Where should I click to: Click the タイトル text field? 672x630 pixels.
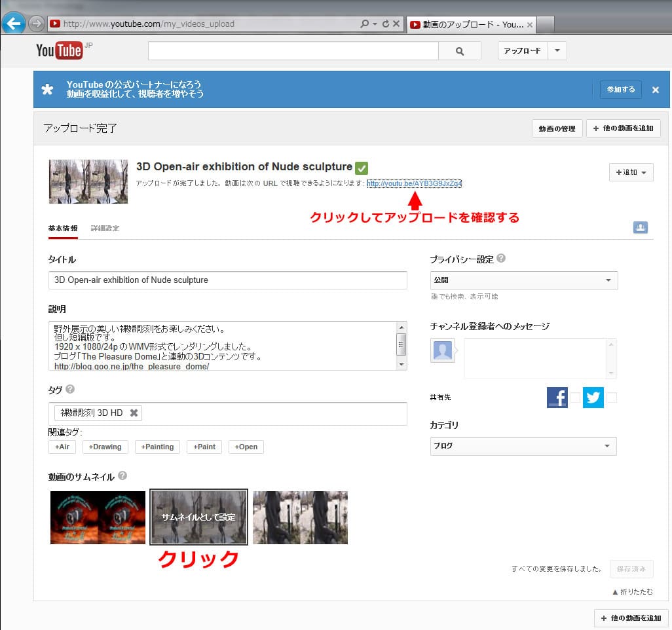227,280
